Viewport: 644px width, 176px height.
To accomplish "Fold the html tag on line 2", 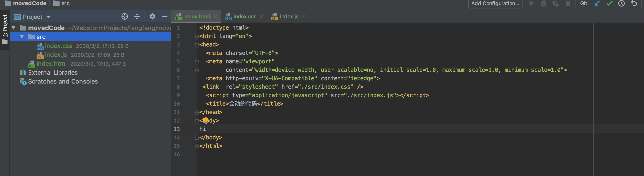I will (x=197, y=37).
